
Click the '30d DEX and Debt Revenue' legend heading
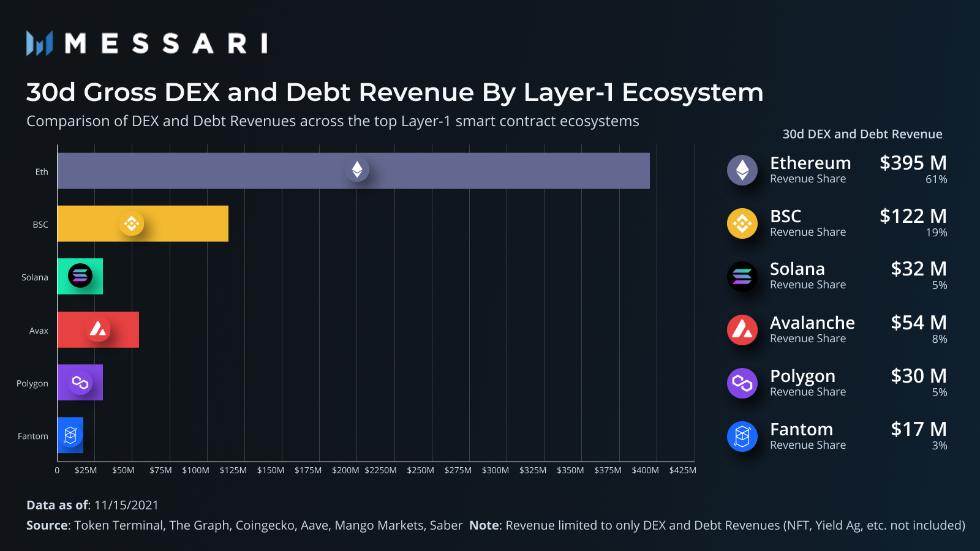coord(862,134)
